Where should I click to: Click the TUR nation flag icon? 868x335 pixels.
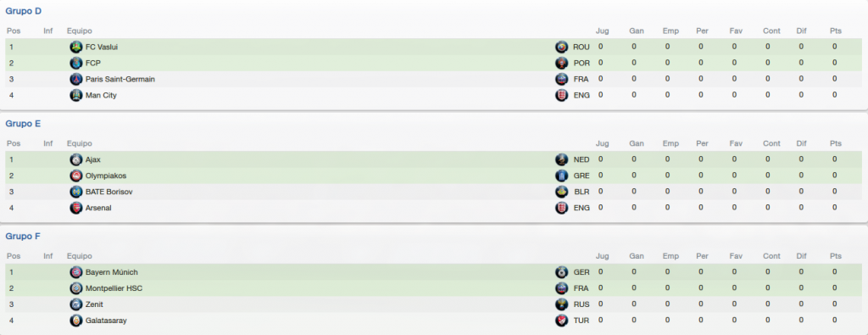(x=561, y=321)
